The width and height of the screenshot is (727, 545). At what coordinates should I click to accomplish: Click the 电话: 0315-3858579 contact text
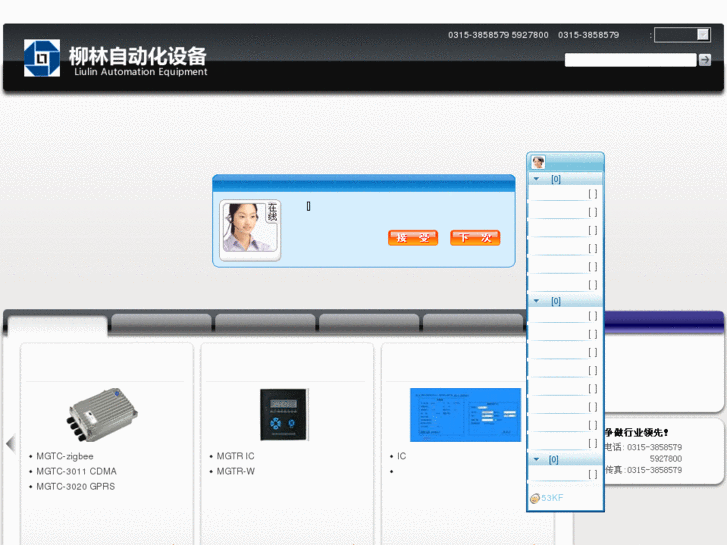(643, 447)
